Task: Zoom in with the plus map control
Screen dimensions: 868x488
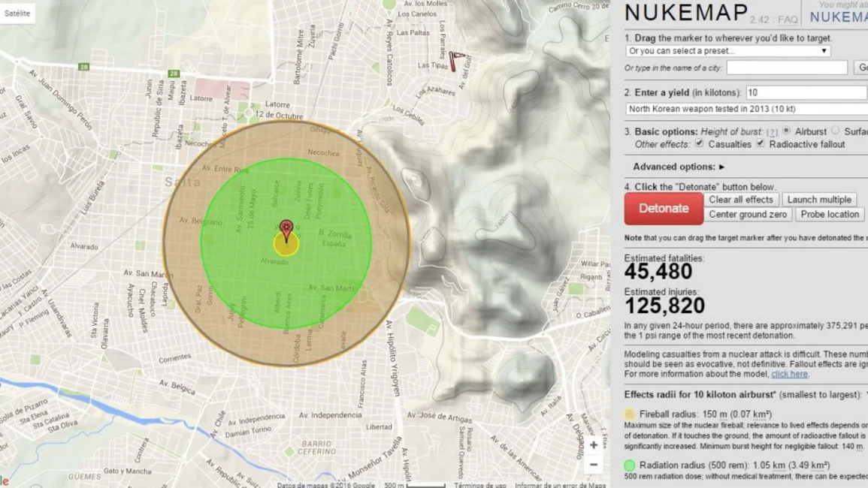Action: point(594,445)
